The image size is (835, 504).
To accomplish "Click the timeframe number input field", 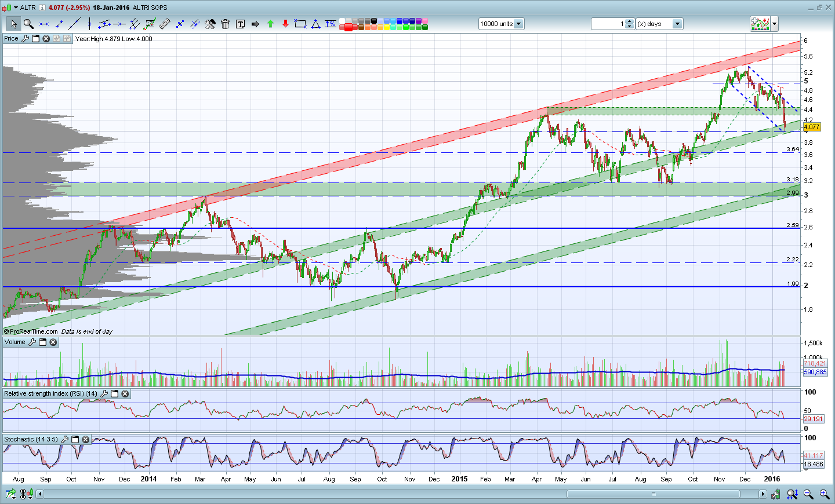I will tap(608, 24).
